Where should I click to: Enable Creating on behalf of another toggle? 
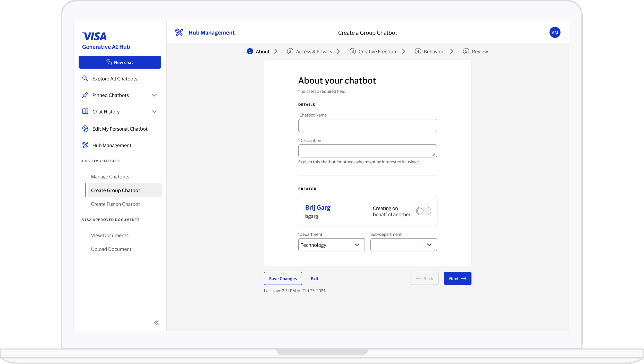(423, 211)
